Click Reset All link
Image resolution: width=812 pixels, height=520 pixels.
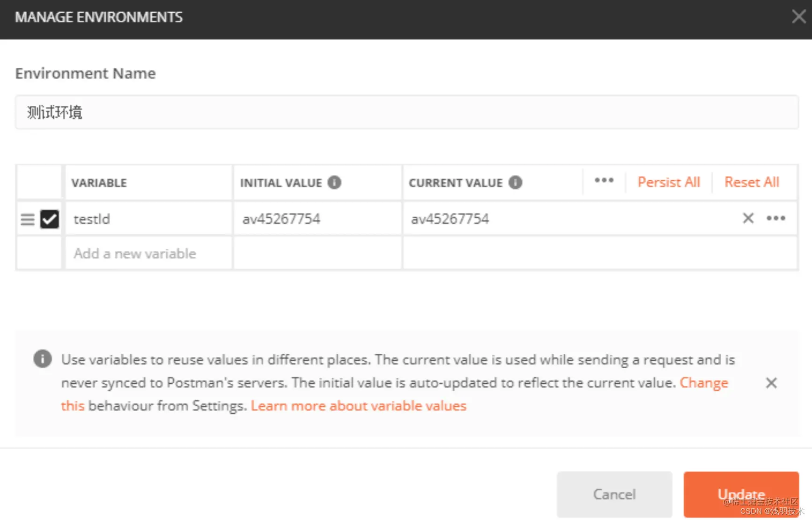tap(752, 182)
